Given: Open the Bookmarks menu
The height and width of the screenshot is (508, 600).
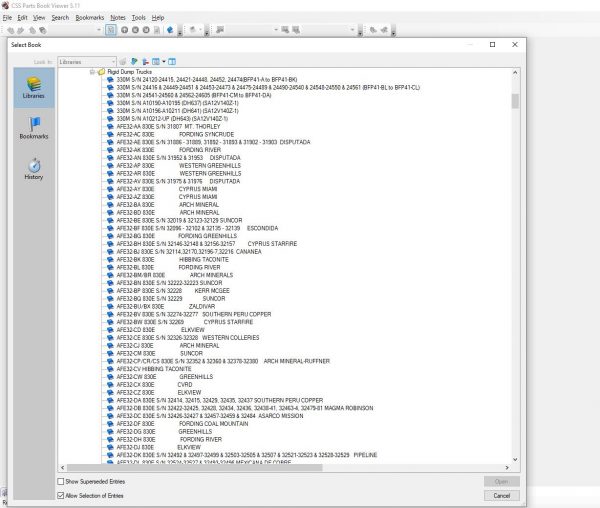Looking at the screenshot, I should tap(90, 18).
